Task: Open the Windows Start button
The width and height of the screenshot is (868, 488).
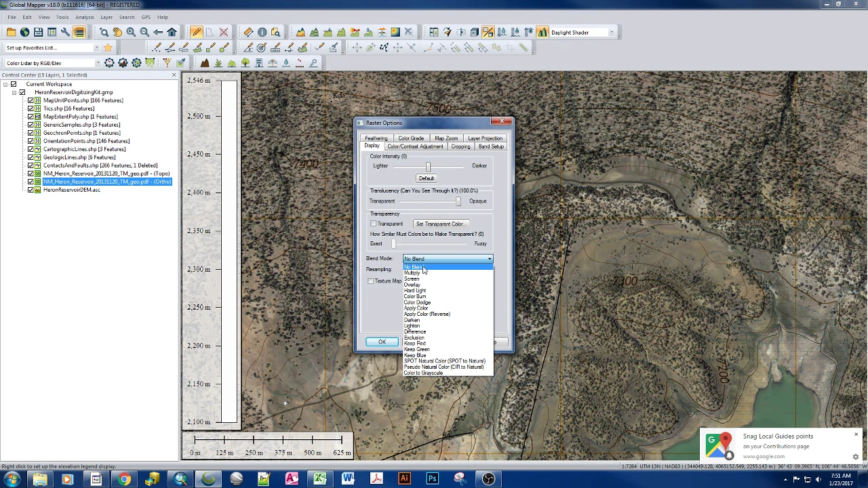Action: (12, 479)
